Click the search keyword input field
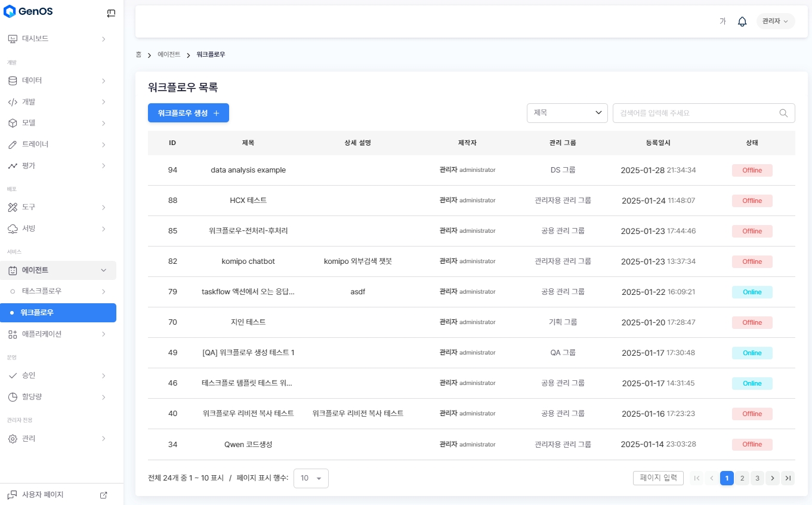Screen dimensions: 812x505 695,113
